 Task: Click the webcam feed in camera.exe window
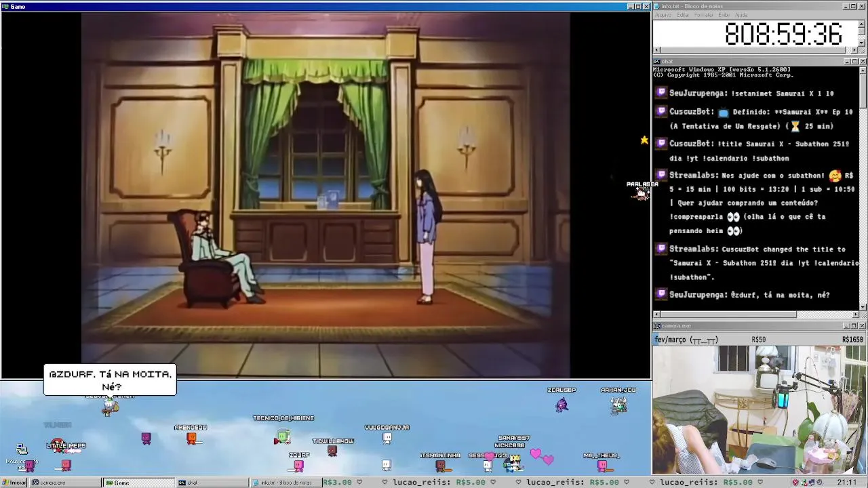[759, 410]
